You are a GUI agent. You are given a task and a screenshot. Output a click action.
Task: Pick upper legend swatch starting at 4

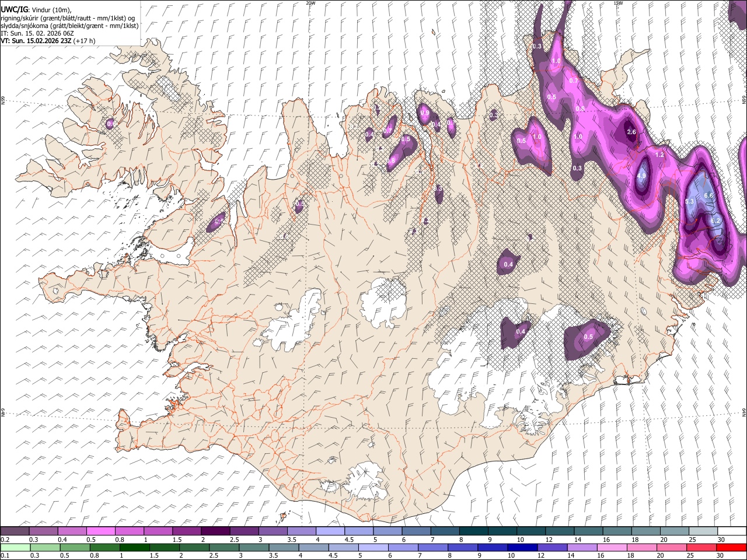(330, 531)
